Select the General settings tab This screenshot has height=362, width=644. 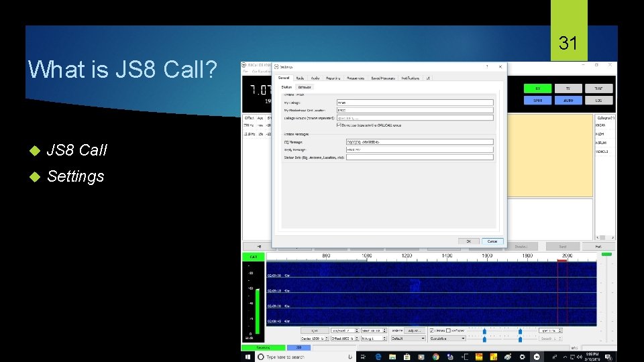284,78
